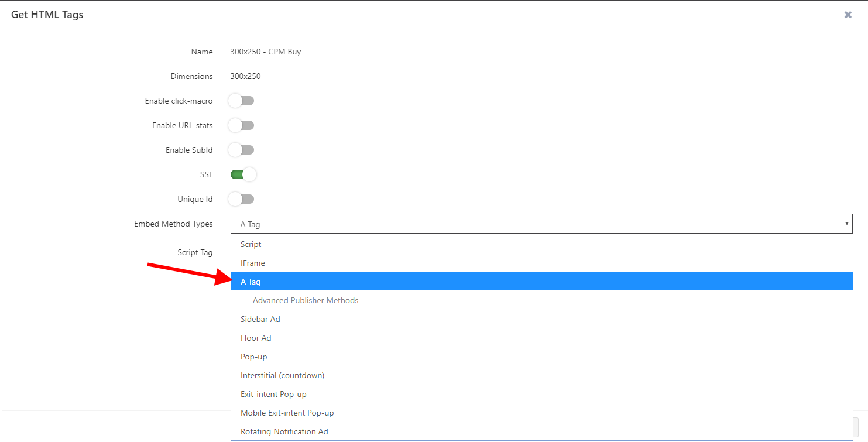Click the Script Tag label
Image resolution: width=868 pixels, height=442 pixels.
point(195,252)
